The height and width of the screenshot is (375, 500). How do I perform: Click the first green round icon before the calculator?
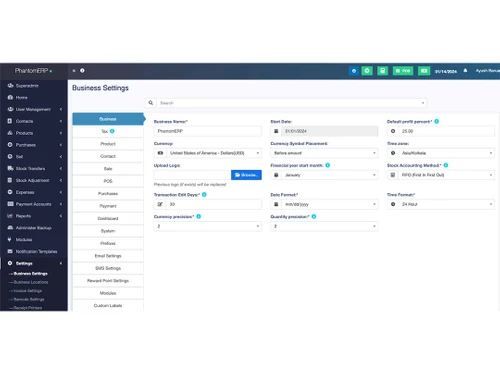pos(367,71)
